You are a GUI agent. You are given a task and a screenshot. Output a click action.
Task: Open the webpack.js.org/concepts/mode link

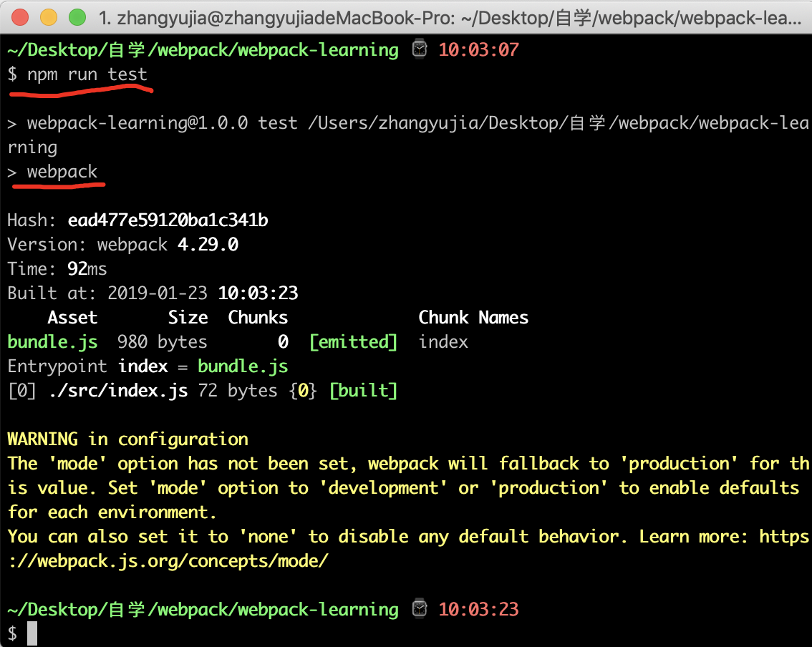(x=165, y=560)
